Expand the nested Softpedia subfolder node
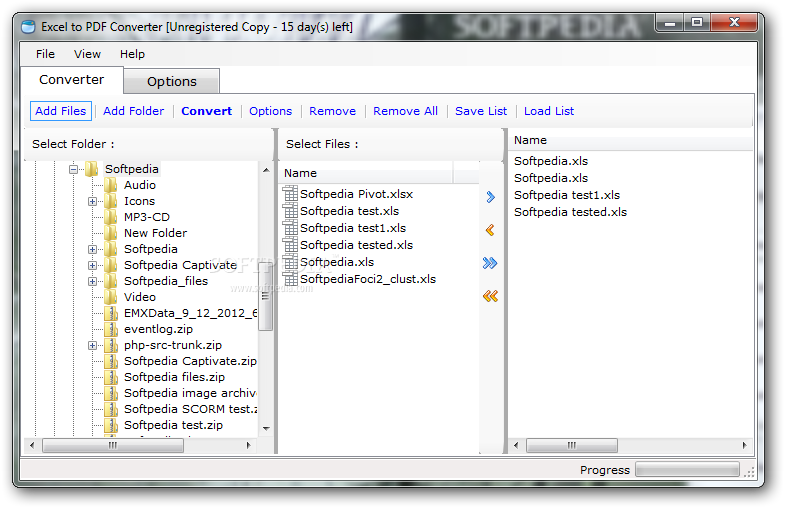 [x=92, y=250]
